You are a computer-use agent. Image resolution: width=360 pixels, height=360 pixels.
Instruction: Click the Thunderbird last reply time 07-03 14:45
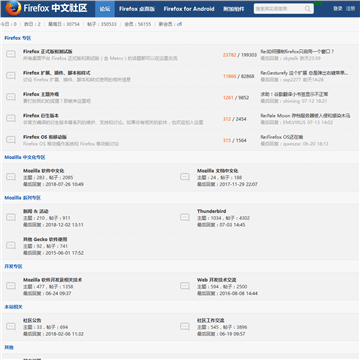232,225
